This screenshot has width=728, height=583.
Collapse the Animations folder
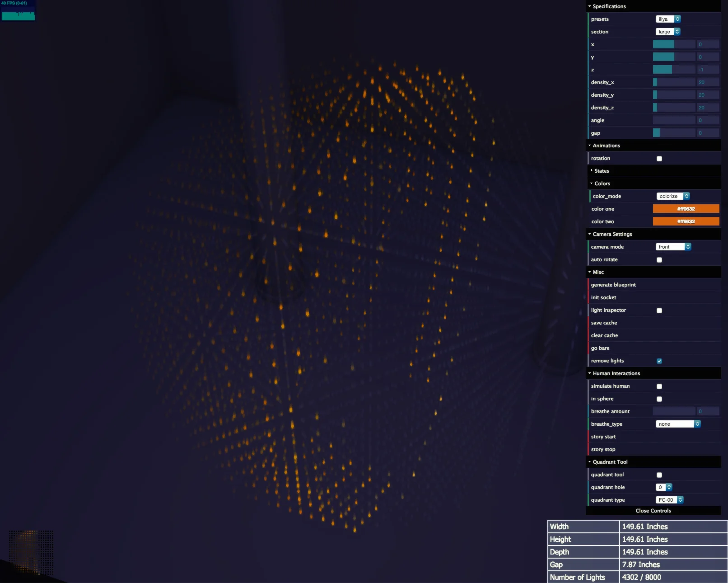[x=653, y=146]
